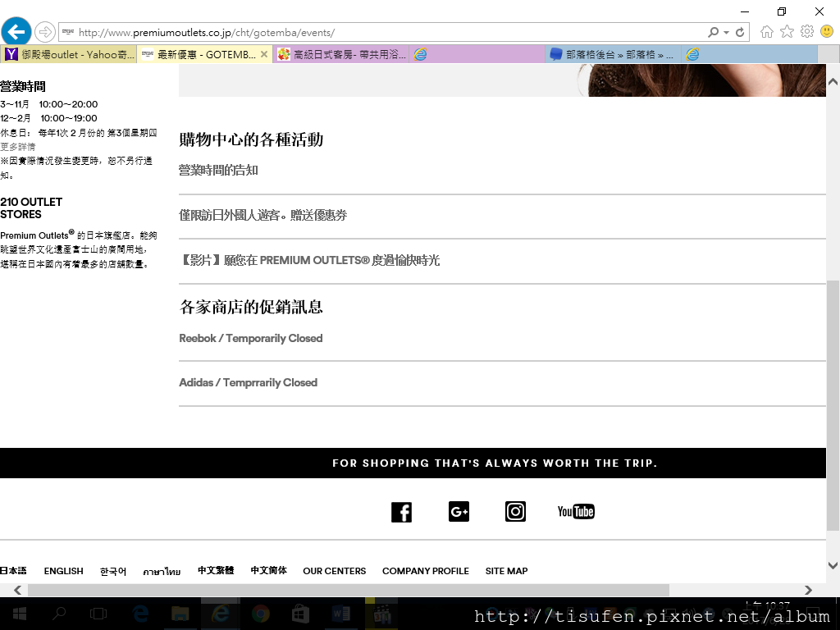Click the horizontal scrollbar left arrow
The image size is (840, 630).
point(18,590)
